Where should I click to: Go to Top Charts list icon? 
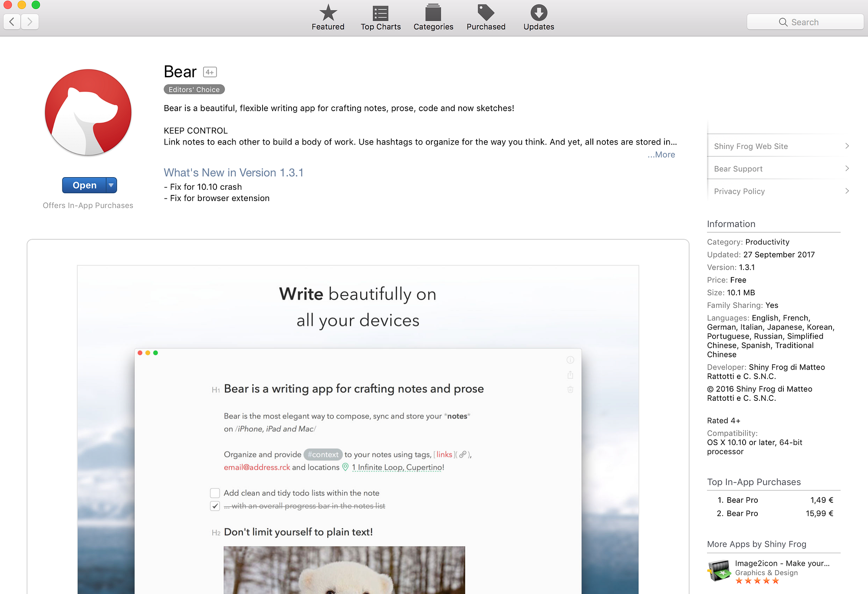click(x=381, y=13)
